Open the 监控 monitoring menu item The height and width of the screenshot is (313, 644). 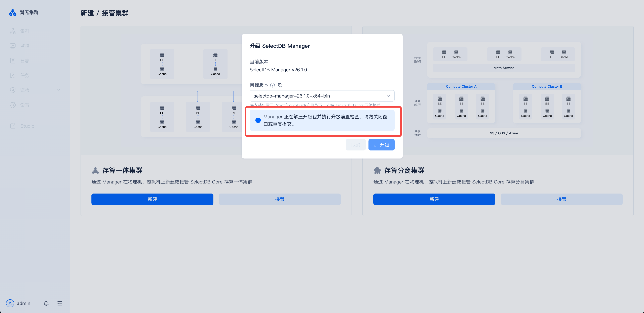coord(35,46)
